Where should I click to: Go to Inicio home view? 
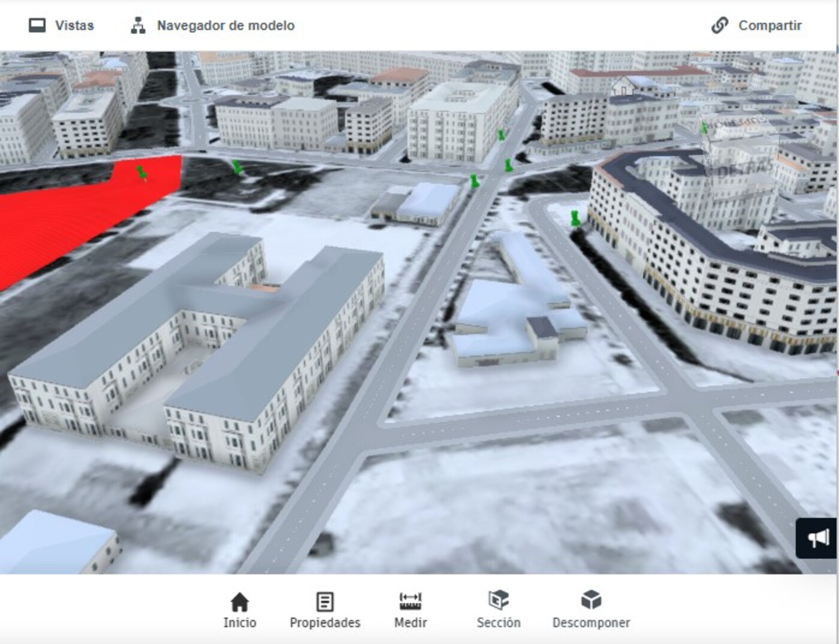point(240,610)
